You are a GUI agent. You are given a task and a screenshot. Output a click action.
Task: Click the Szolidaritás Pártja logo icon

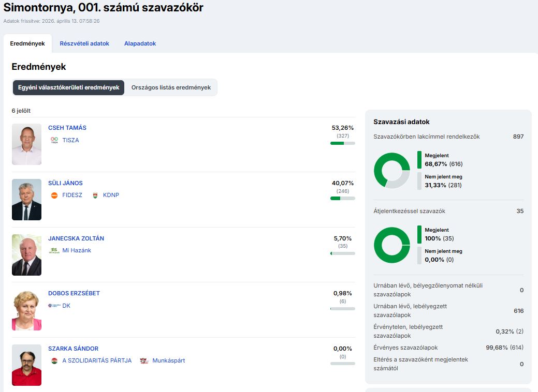click(x=54, y=360)
